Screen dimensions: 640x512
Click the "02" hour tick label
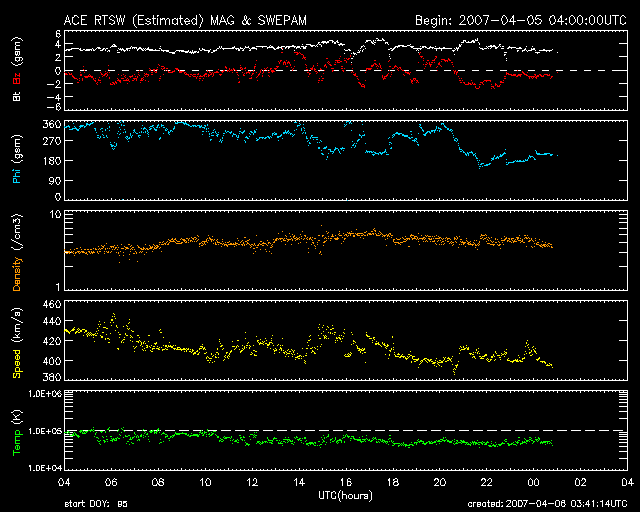tap(580, 482)
